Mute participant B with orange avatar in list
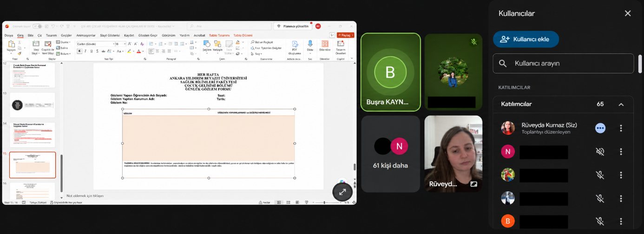 coord(600,221)
